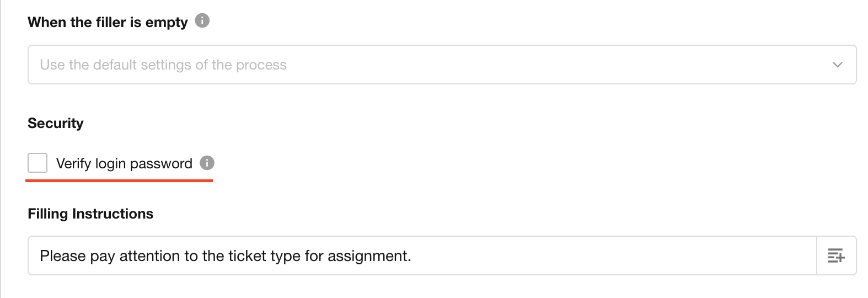This screenshot has height=298, width=868.
Task: Click the insert-field icon in Filling Instructions box
Action: click(836, 256)
